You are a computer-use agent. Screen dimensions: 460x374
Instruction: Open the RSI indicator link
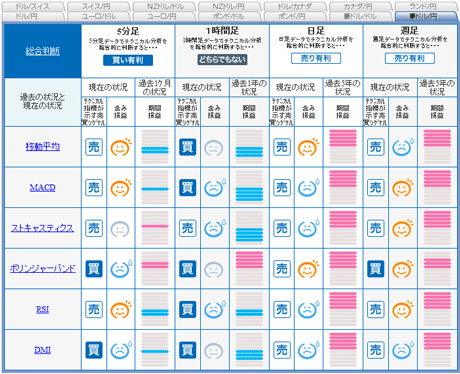pyautogui.click(x=43, y=310)
